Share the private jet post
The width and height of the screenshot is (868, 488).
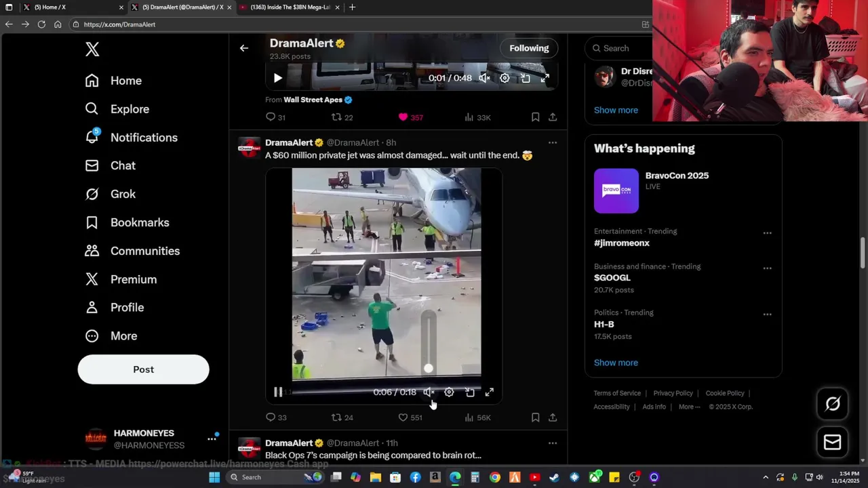pos(553,418)
